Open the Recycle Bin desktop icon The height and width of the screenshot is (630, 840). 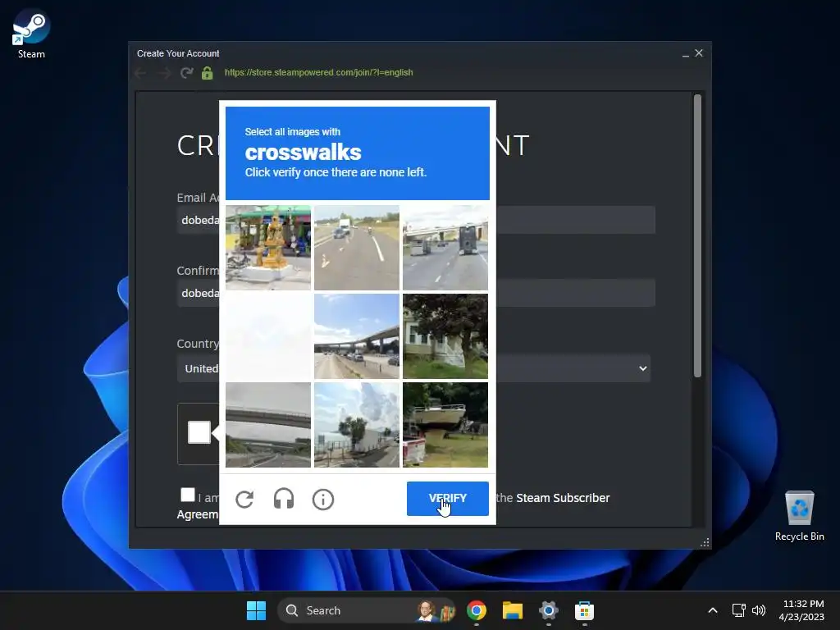pos(799,515)
